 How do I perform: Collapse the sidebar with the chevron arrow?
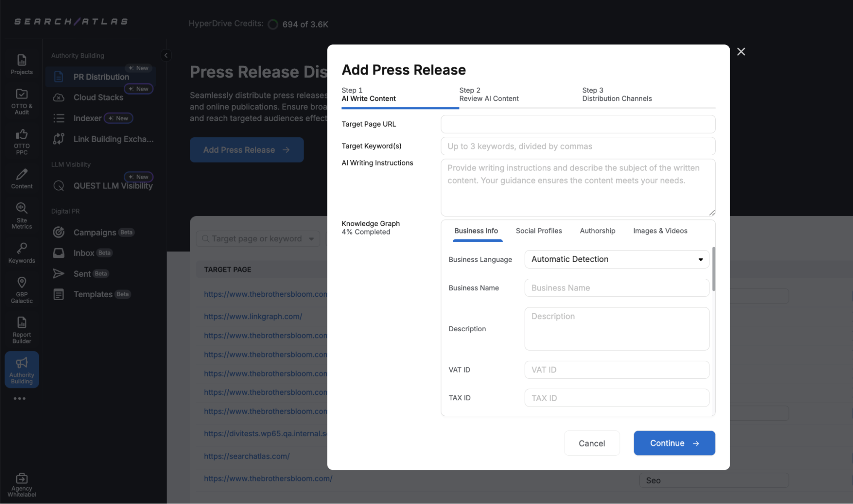(x=166, y=55)
